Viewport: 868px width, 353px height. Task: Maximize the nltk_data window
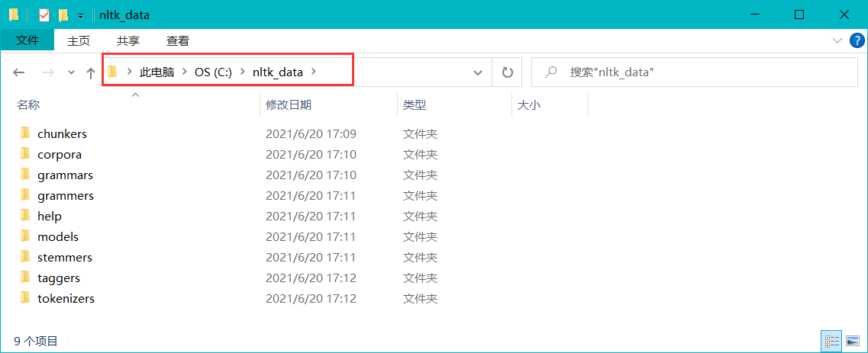[799, 15]
